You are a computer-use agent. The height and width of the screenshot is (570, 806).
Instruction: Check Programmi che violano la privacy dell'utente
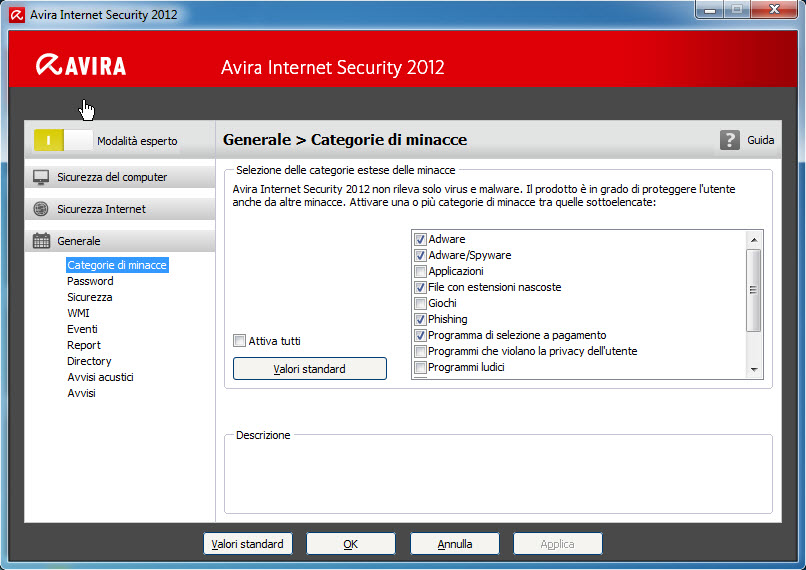(x=420, y=352)
